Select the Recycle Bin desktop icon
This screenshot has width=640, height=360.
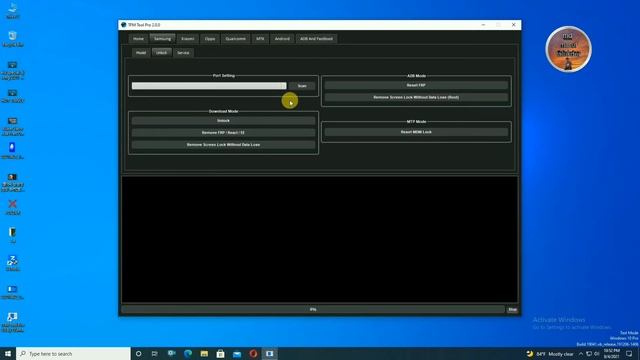pos(13,39)
